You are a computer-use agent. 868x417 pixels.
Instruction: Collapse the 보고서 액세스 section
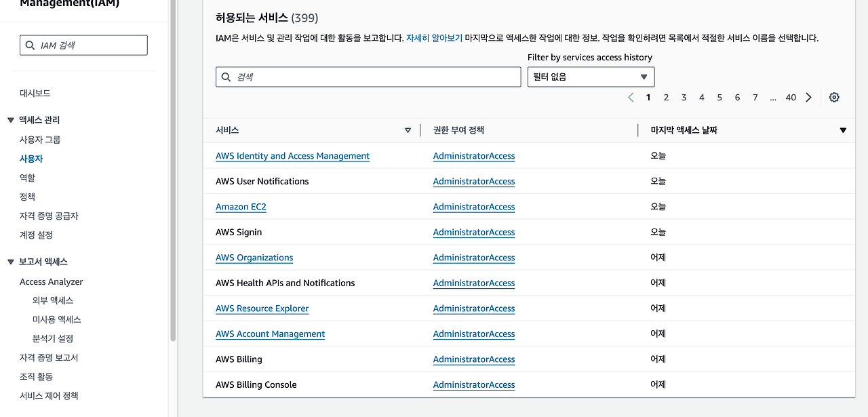point(11,262)
